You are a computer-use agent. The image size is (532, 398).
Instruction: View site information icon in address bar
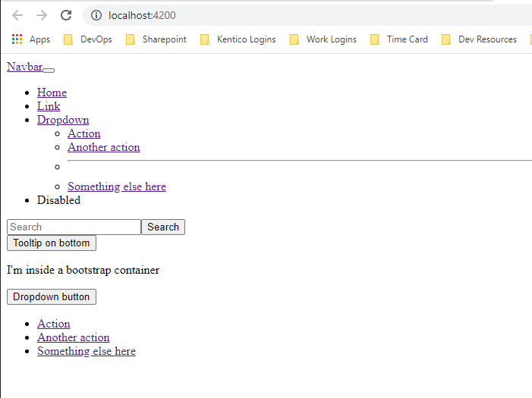(x=96, y=15)
